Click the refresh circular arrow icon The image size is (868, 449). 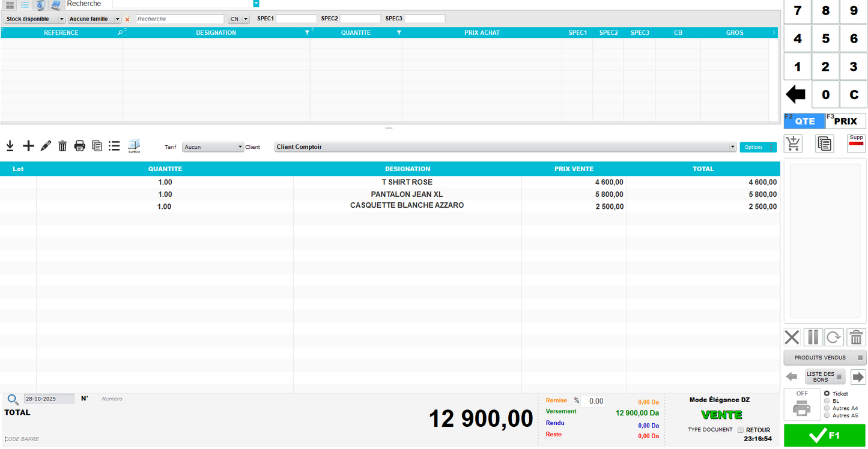[834, 337]
